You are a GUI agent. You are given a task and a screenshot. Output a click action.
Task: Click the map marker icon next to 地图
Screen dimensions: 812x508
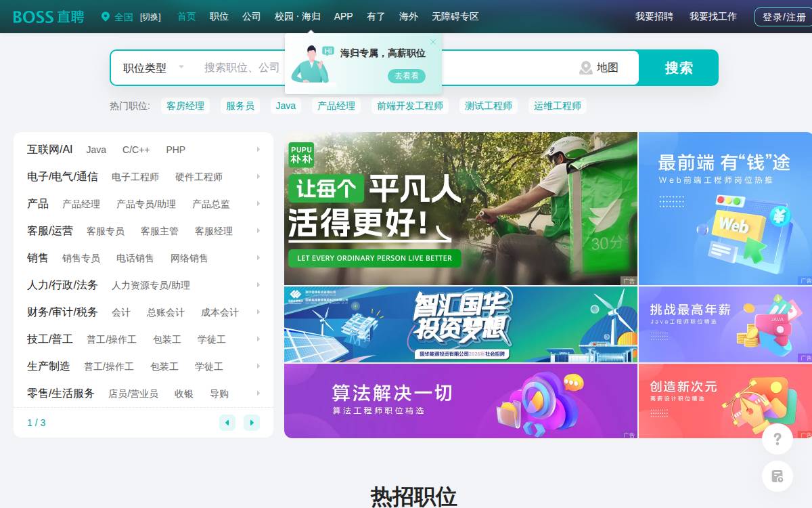pos(586,68)
